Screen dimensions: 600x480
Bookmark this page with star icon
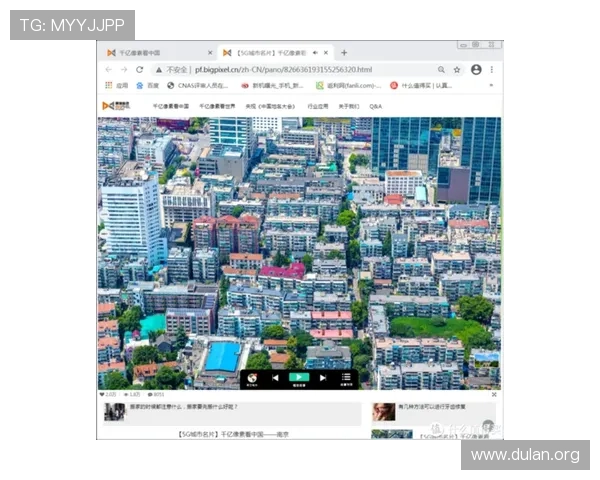pyautogui.click(x=457, y=70)
